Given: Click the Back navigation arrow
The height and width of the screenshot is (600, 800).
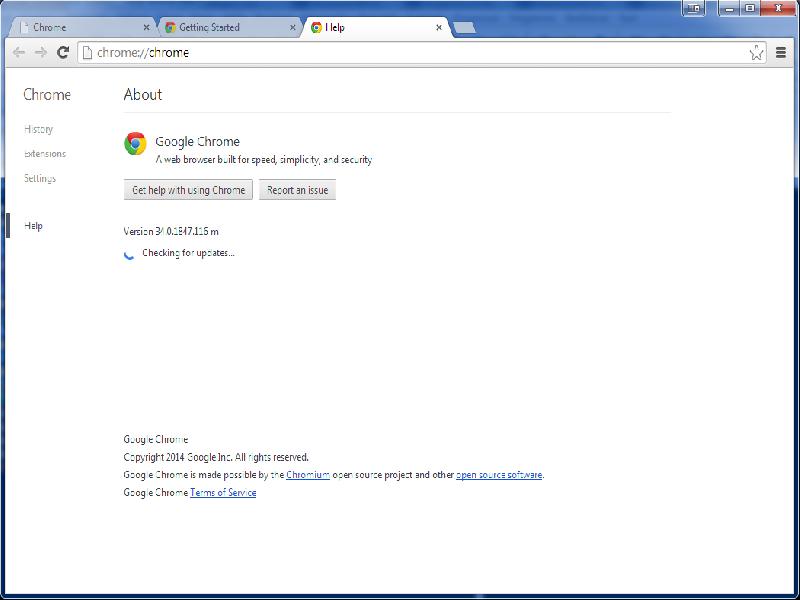Looking at the screenshot, I should point(19,53).
